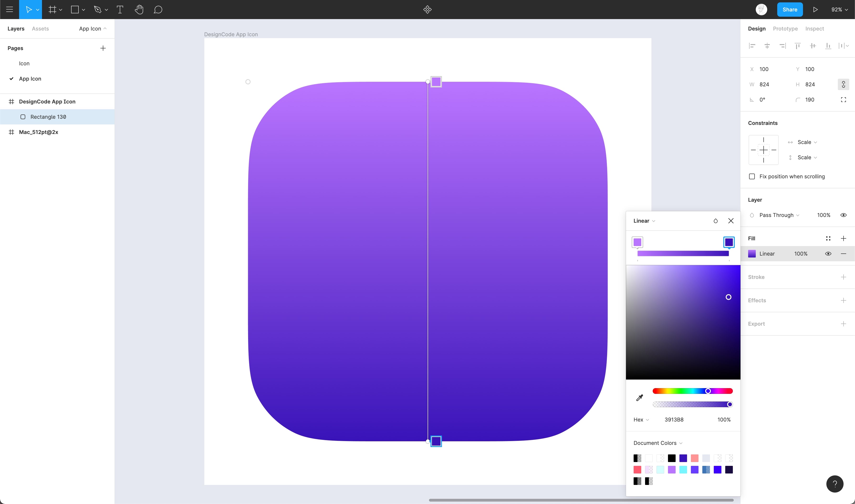The width and height of the screenshot is (855, 504).
Task: Click the Present play button
Action: (x=815, y=10)
